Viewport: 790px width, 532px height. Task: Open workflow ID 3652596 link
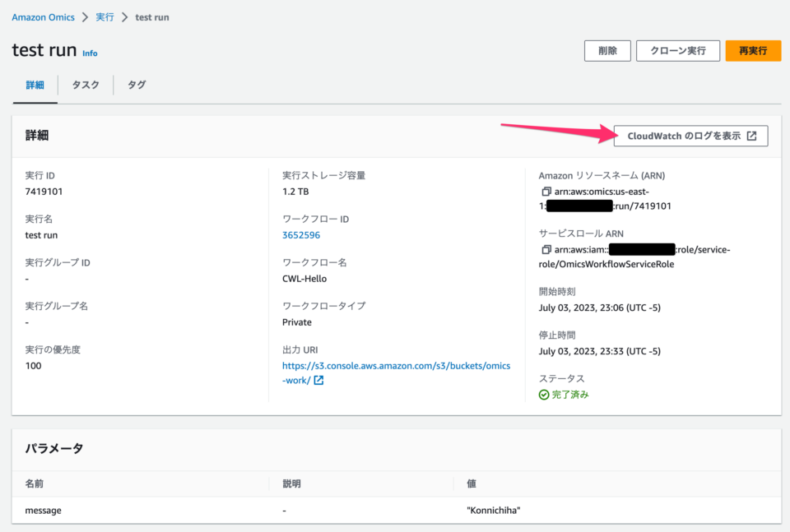(301, 235)
